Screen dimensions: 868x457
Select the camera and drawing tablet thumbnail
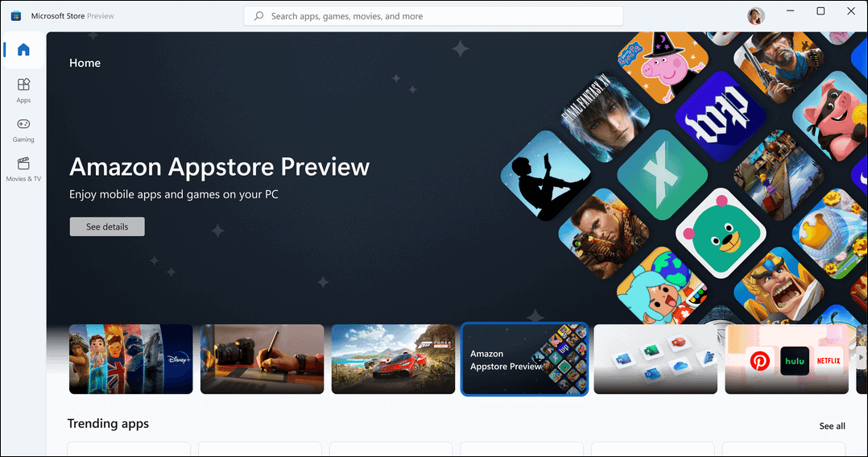(x=262, y=359)
